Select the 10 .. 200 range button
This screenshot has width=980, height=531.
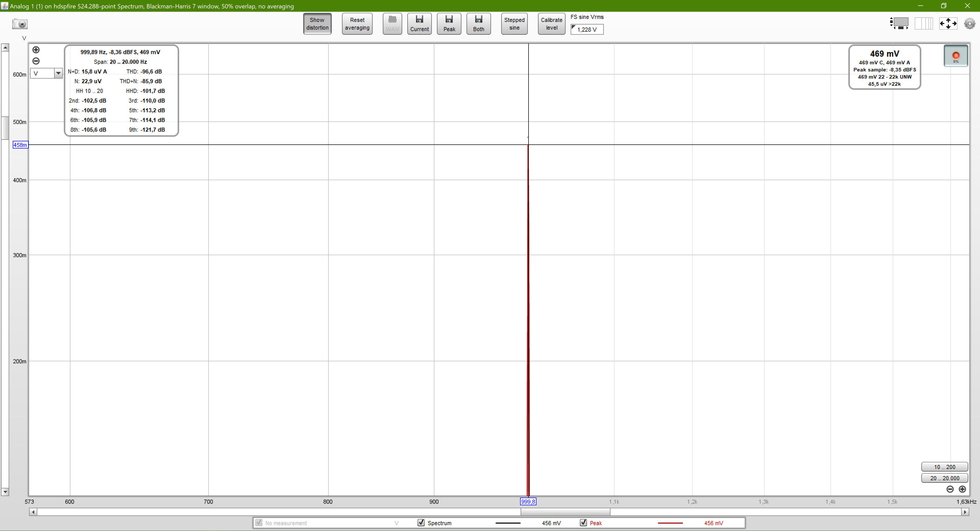pyautogui.click(x=944, y=467)
